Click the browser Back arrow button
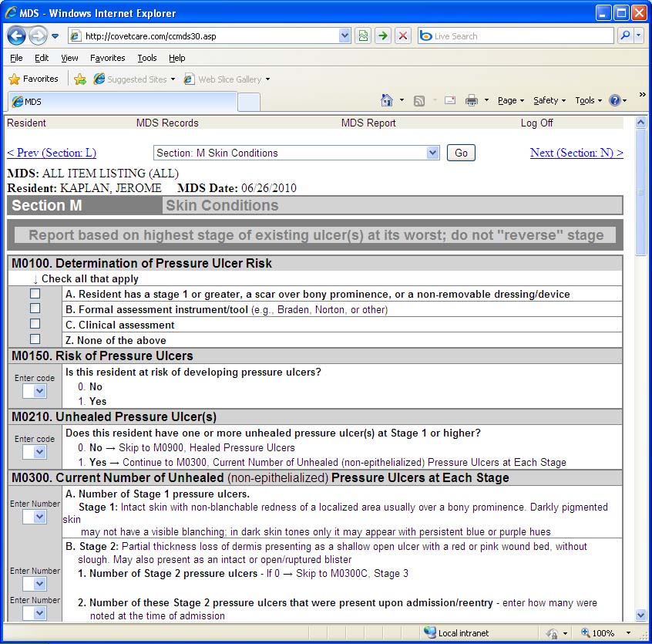Viewport: 652px width, 644px height. [17, 36]
